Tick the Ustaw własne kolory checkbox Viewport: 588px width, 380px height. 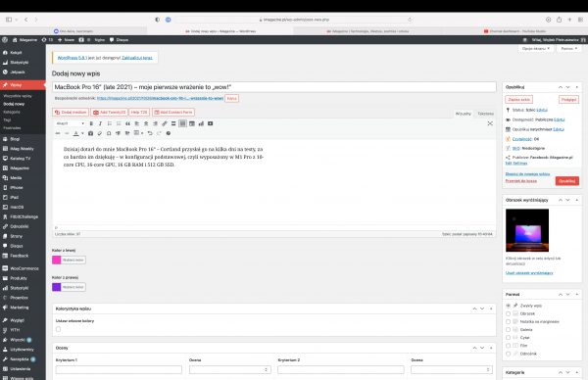58,329
